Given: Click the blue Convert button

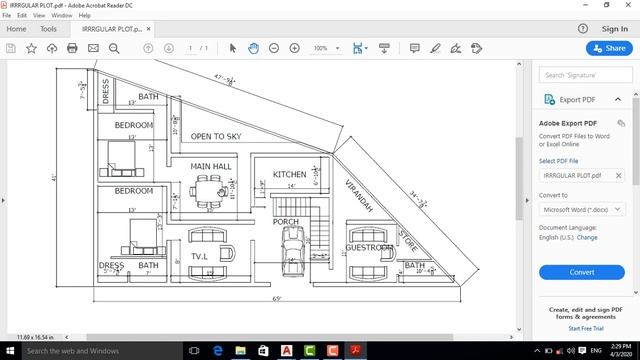Looking at the screenshot, I should click(582, 272).
